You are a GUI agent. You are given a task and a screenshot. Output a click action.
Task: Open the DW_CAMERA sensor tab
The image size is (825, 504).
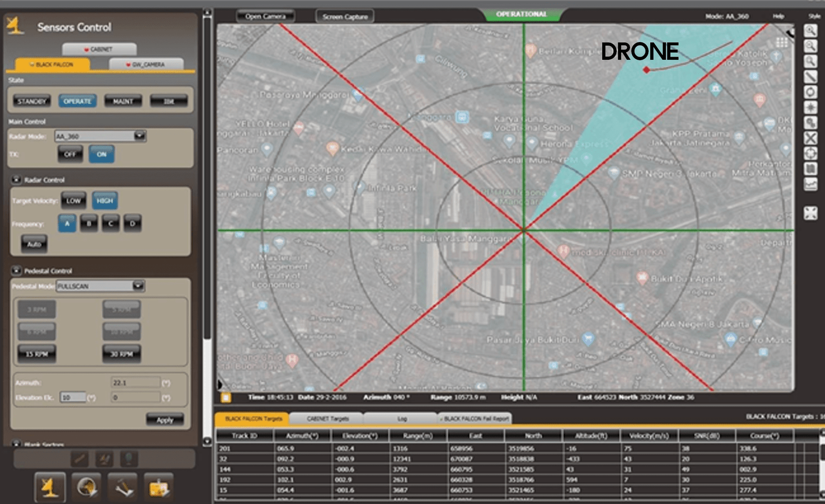pyautogui.click(x=146, y=64)
